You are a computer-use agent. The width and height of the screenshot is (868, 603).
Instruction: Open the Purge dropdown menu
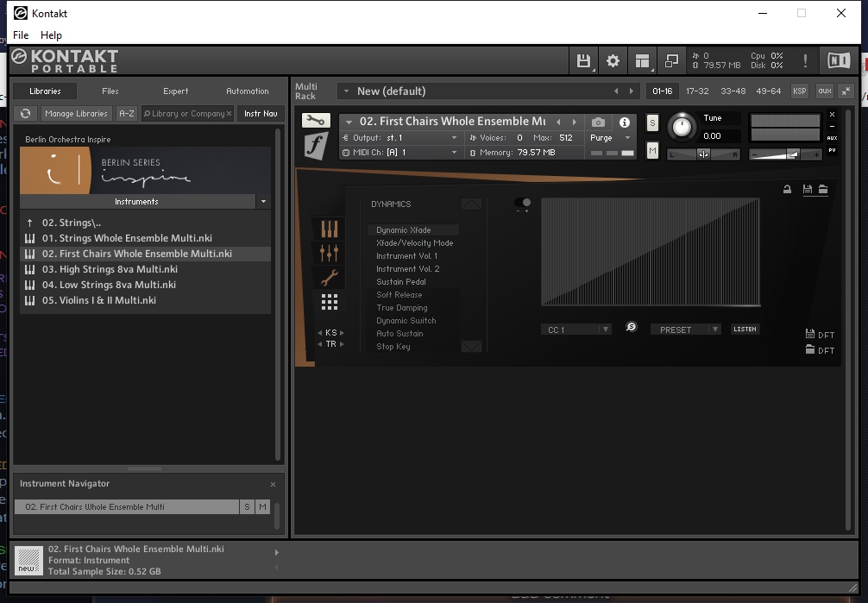point(627,138)
